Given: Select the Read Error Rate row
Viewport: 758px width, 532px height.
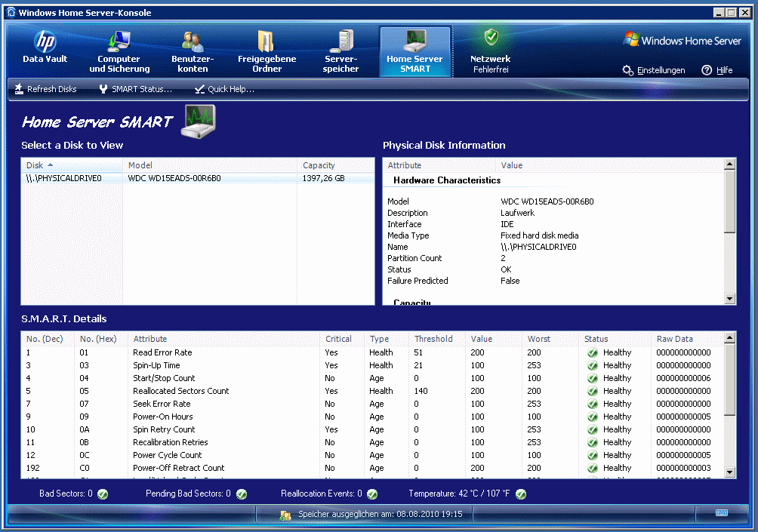Looking at the screenshot, I should (x=373, y=352).
